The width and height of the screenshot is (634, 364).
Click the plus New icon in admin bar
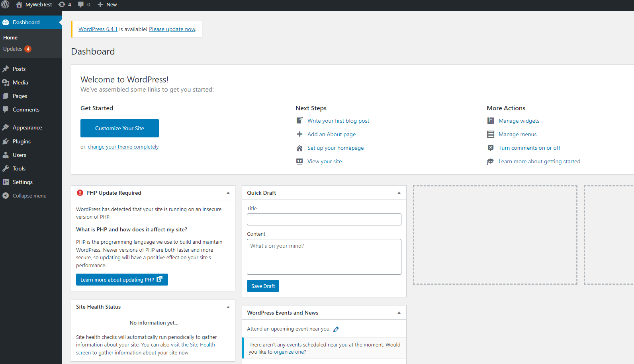click(100, 4)
